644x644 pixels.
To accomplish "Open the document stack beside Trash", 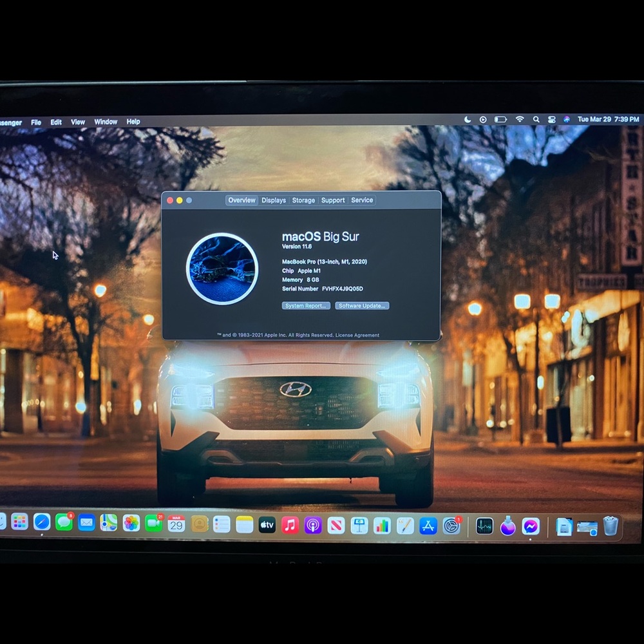I will (x=564, y=527).
